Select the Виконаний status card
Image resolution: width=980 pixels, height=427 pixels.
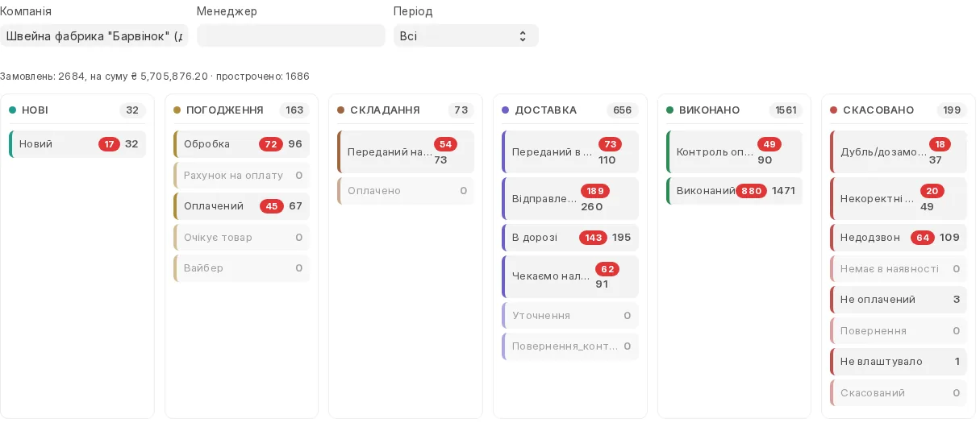pyautogui.click(x=734, y=191)
